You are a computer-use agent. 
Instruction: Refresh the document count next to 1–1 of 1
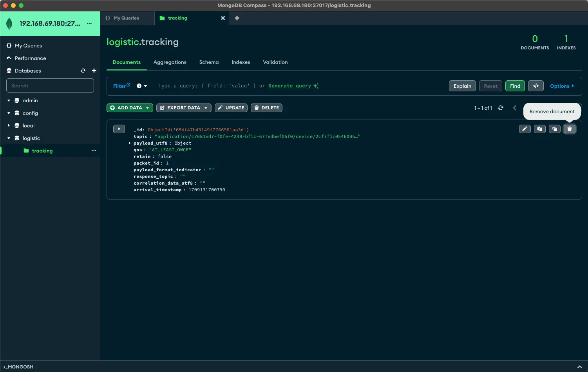501,108
